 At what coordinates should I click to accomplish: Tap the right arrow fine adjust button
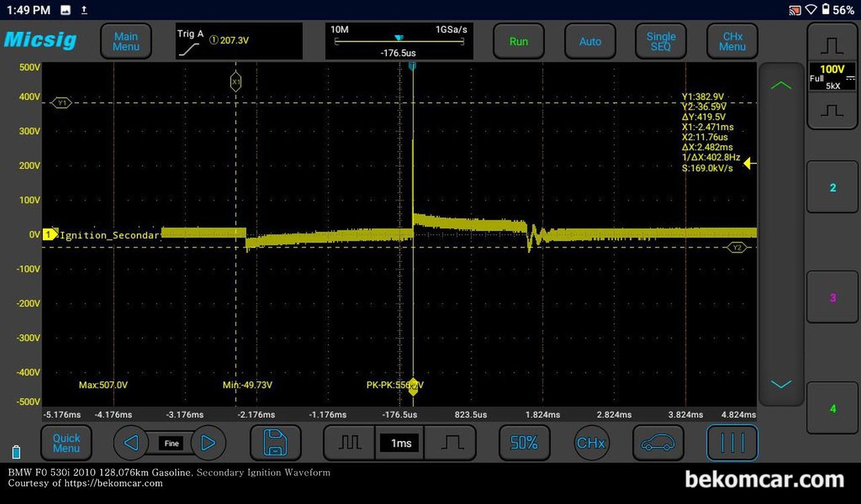[x=209, y=443]
